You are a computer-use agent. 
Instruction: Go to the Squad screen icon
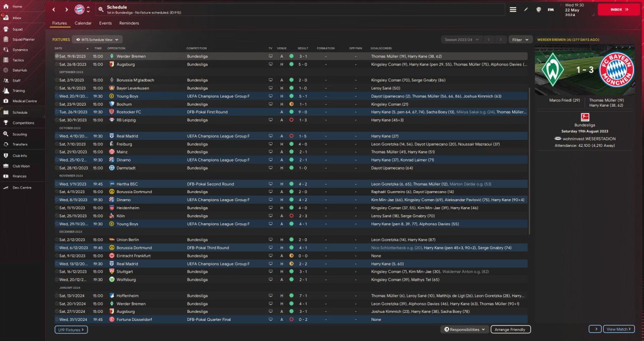(6, 29)
